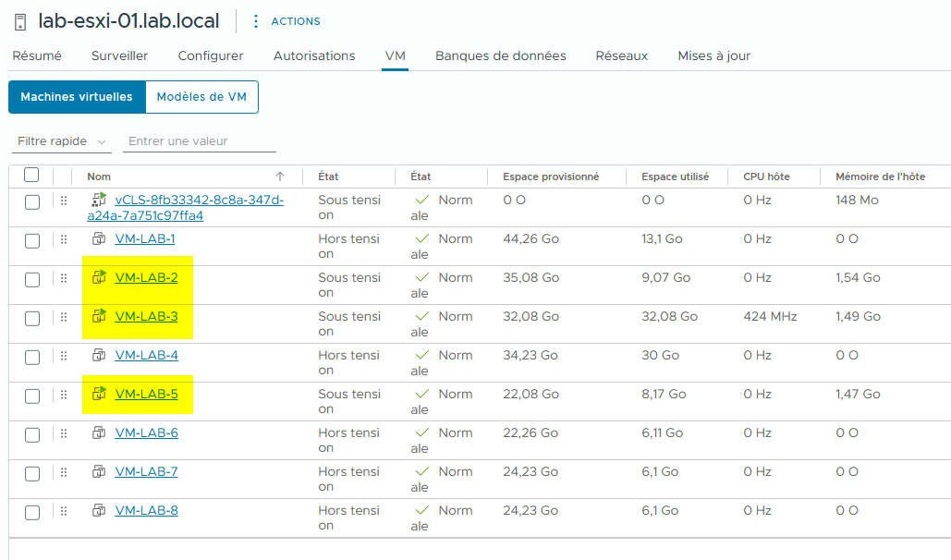Check the select-all checkbox in the table header

[x=30, y=176]
